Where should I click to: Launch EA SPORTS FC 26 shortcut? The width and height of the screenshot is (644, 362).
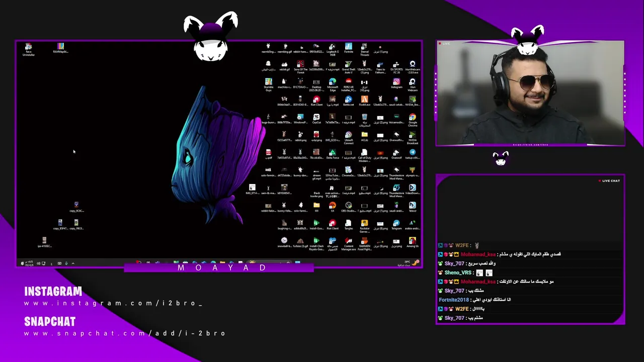pyautogui.click(x=396, y=67)
